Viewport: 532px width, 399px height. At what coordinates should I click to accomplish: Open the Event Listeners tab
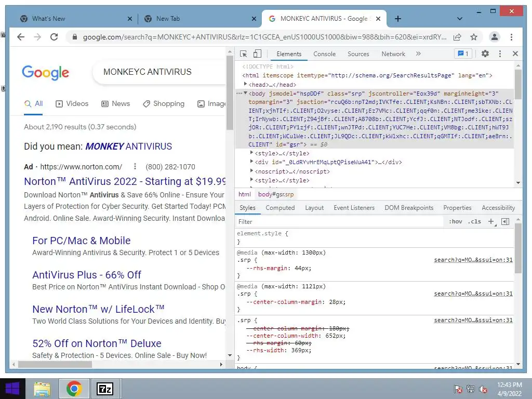pyautogui.click(x=354, y=208)
